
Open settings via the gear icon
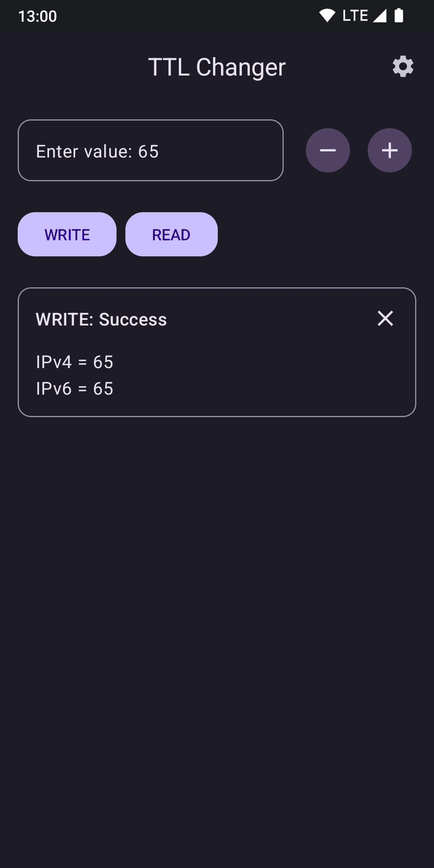(x=403, y=67)
